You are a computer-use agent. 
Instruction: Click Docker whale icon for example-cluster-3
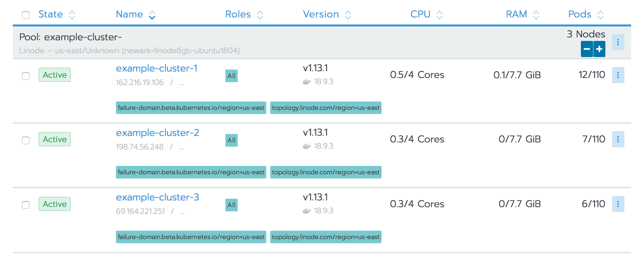pos(307,211)
